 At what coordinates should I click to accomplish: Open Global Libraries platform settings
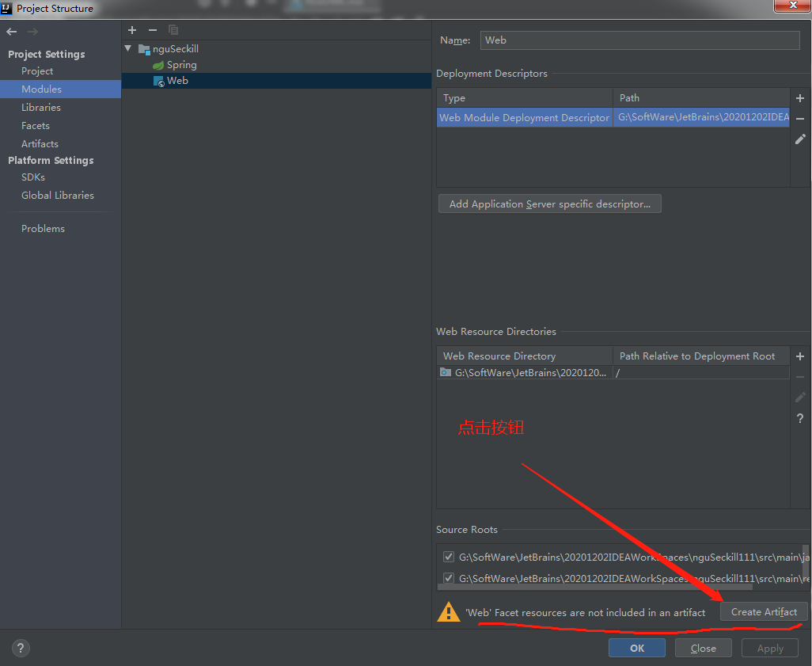pyautogui.click(x=58, y=196)
